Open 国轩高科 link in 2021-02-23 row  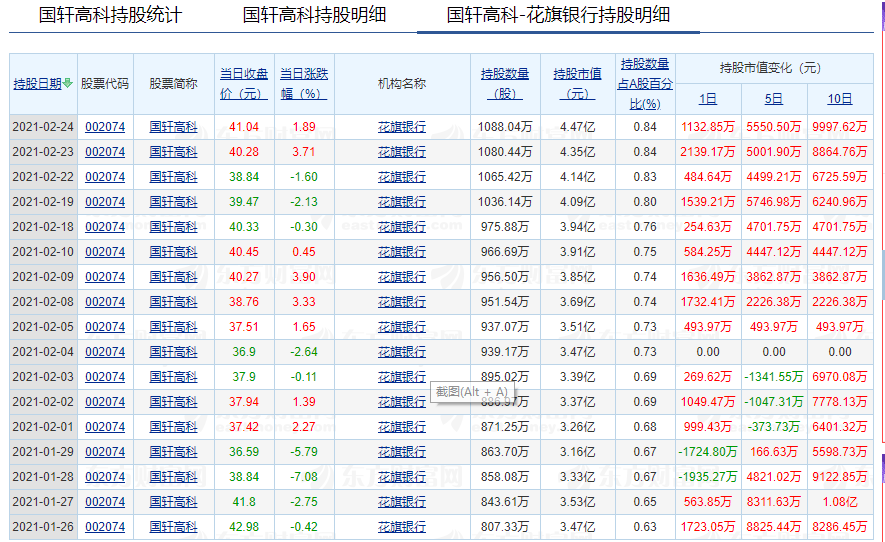(173, 152)
